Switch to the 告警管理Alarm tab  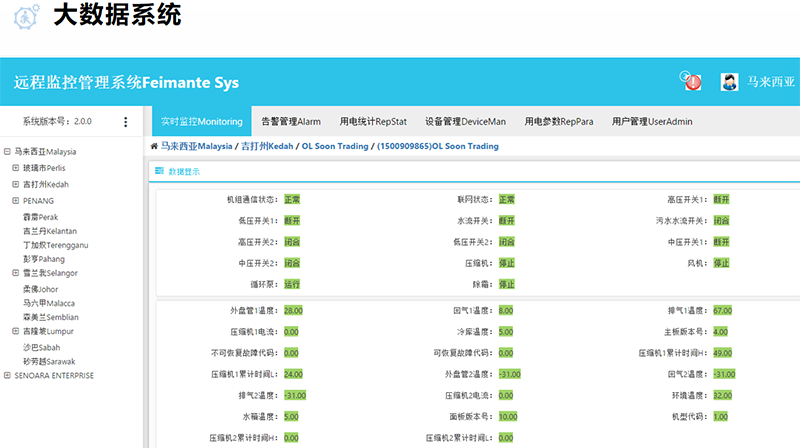(291, 122)
